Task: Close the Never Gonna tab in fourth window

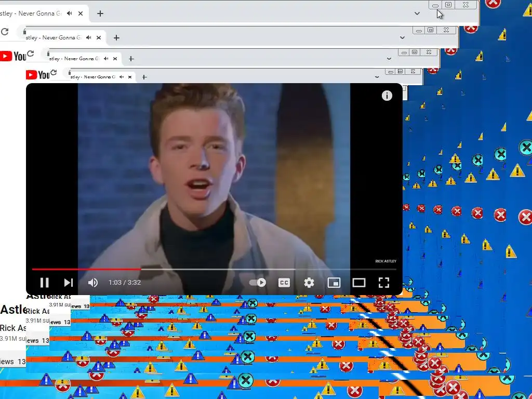Action: point(129,77)
